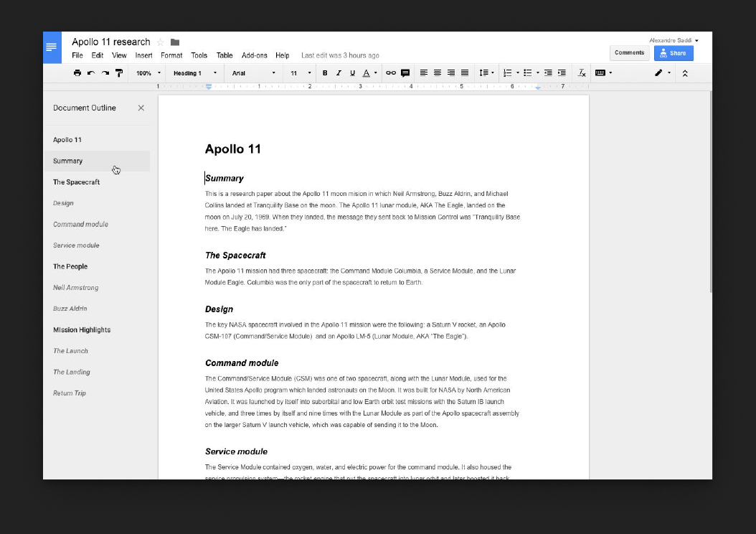The image size is (756, 534).
Task: Justify the text
Action: coord(465,72)
